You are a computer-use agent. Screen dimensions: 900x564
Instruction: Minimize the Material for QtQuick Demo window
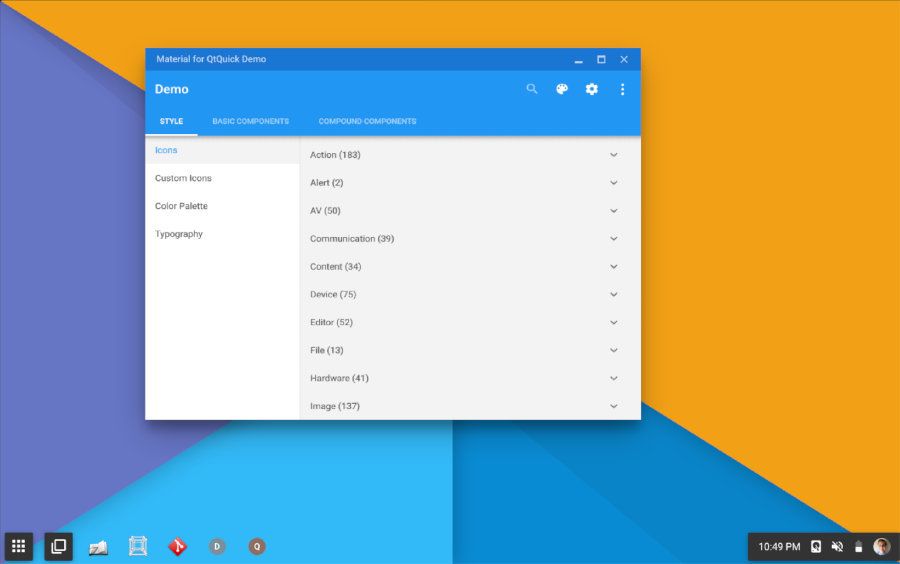[x=579, y=60]
